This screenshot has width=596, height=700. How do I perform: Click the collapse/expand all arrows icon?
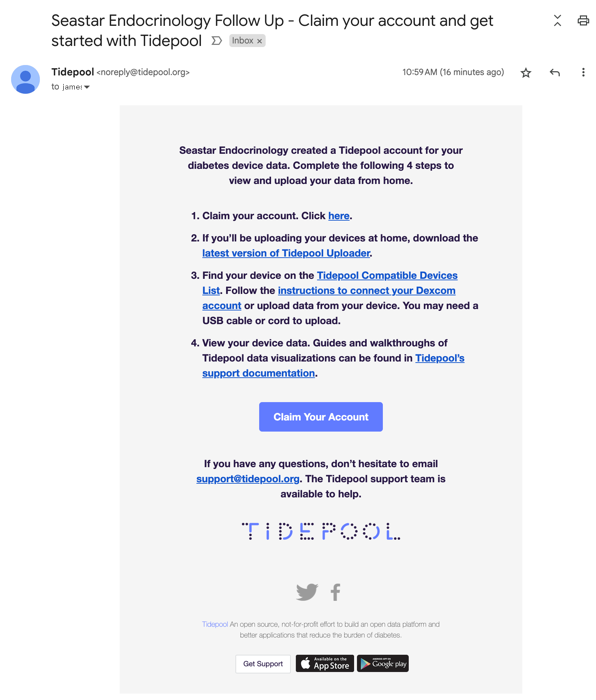pos(557,21)
